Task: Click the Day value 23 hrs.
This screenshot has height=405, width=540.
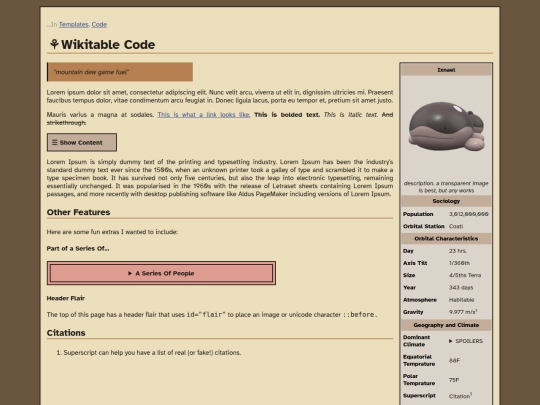Action: coord(458,251)
